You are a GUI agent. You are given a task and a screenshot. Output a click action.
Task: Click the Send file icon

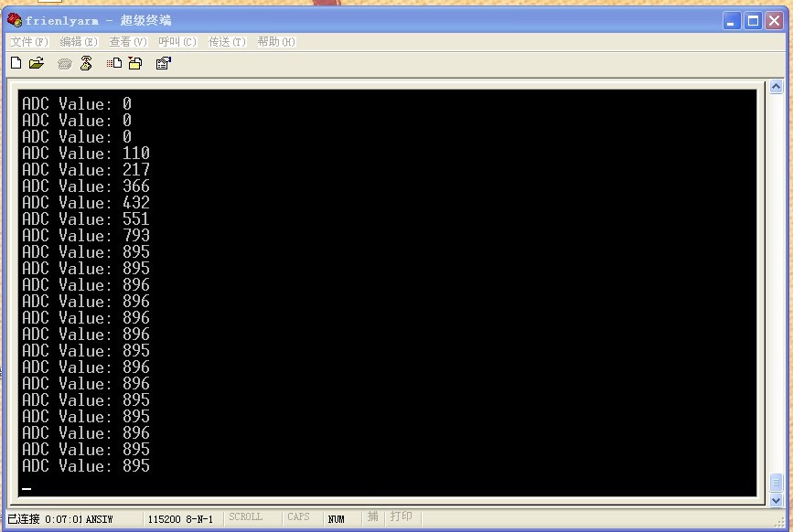coord(112,63)
